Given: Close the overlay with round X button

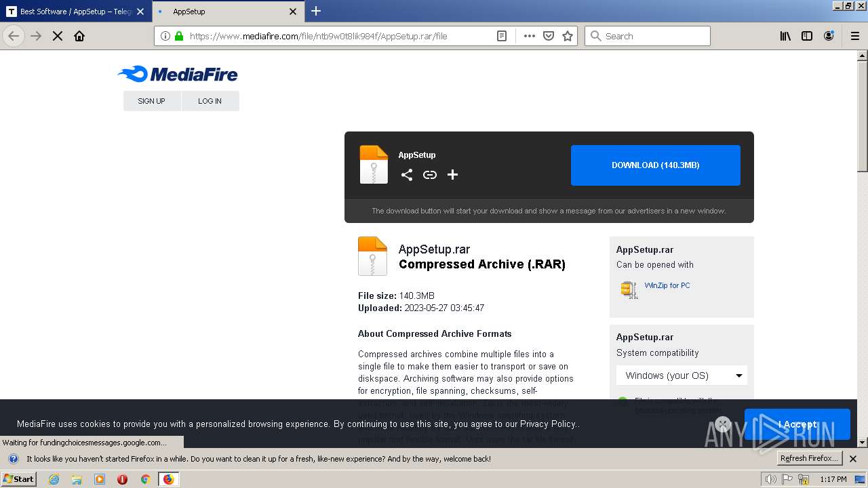Looking at the screenshot, I should [x=723, y=424].
